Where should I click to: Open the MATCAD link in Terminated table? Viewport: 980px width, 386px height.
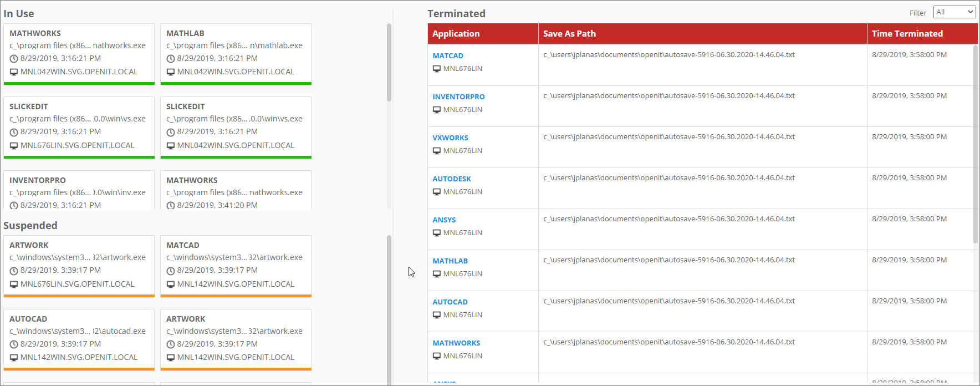coord(448,55)
